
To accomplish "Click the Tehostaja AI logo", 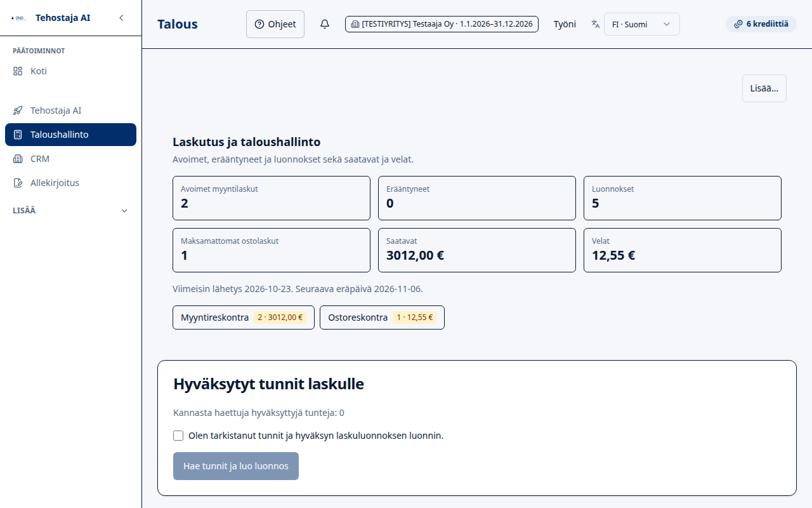I will click(18, 18).
